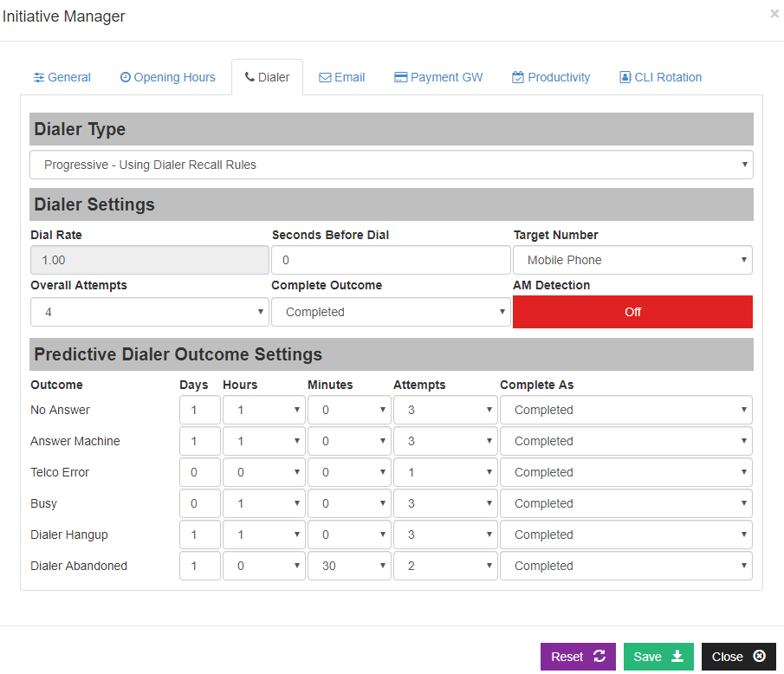Open Answer Machine Attempts dropdown
The image size is (784, 674).
445,441
